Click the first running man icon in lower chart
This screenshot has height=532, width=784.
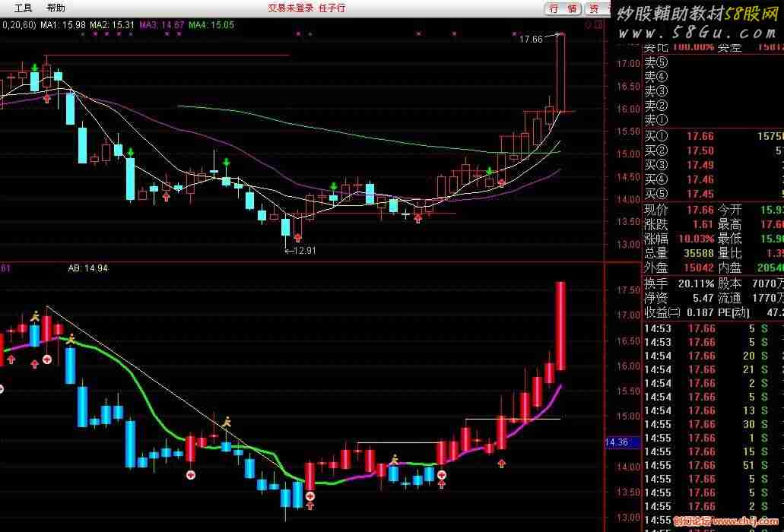35,315
